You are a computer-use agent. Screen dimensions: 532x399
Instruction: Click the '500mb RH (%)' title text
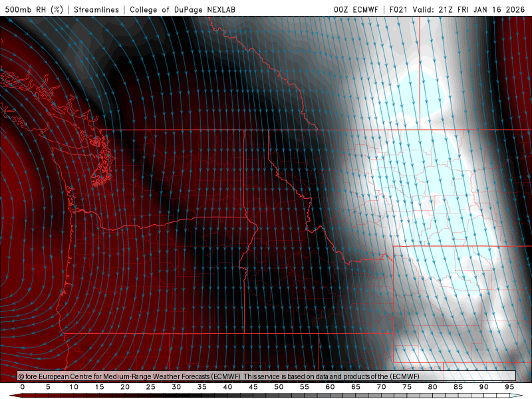[34, 9]
